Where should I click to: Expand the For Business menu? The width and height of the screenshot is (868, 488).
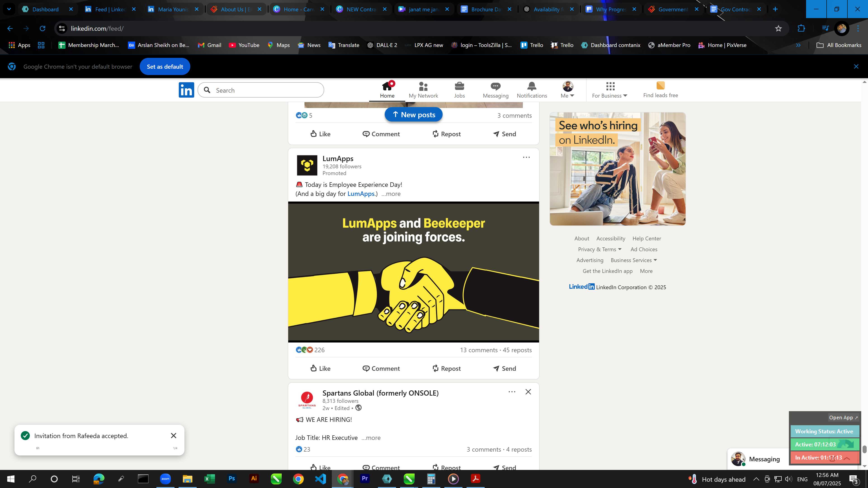[610, 90]
